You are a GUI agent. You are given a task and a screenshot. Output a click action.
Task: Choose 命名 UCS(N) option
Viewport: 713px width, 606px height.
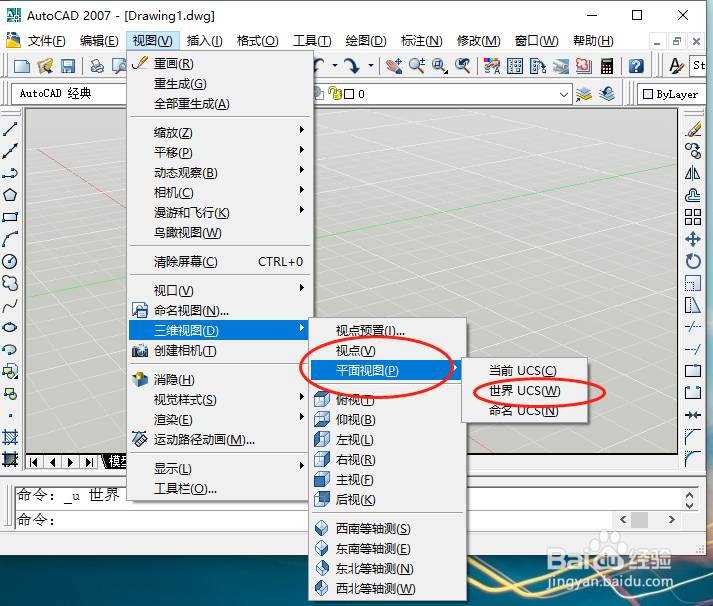tap(525, 411)
